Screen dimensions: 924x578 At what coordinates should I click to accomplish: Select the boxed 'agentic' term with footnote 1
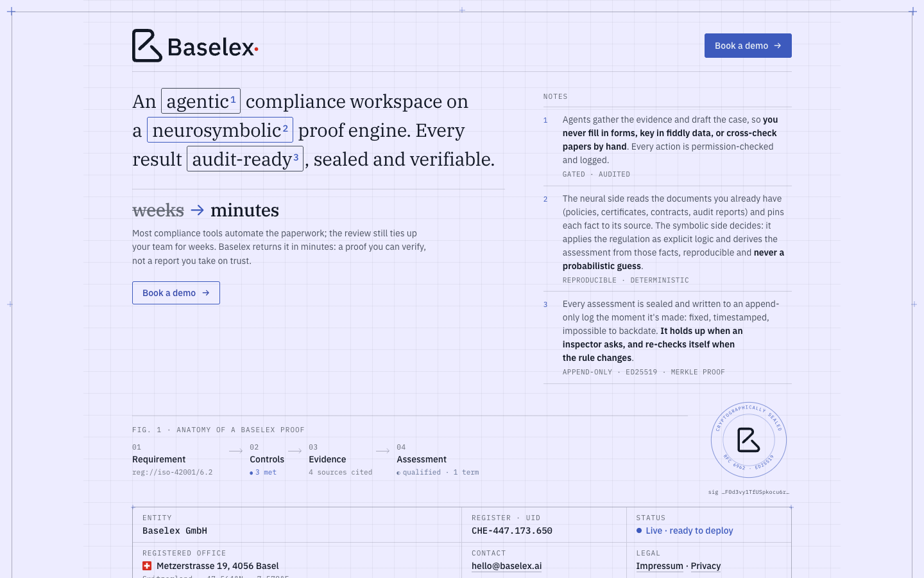click(201, 101)
